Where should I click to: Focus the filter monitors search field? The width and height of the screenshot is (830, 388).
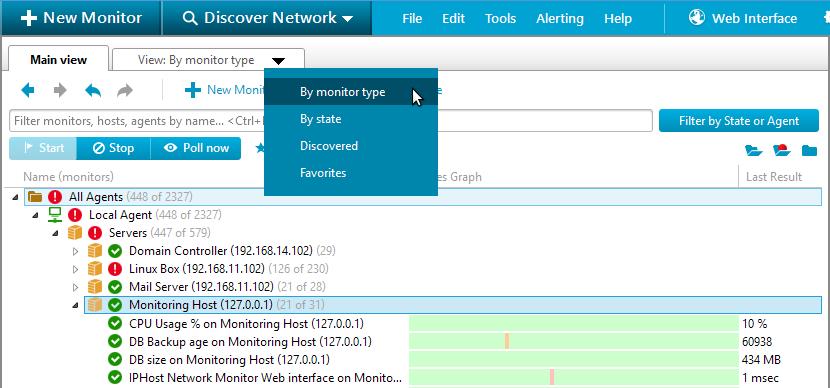coord(331,121)
